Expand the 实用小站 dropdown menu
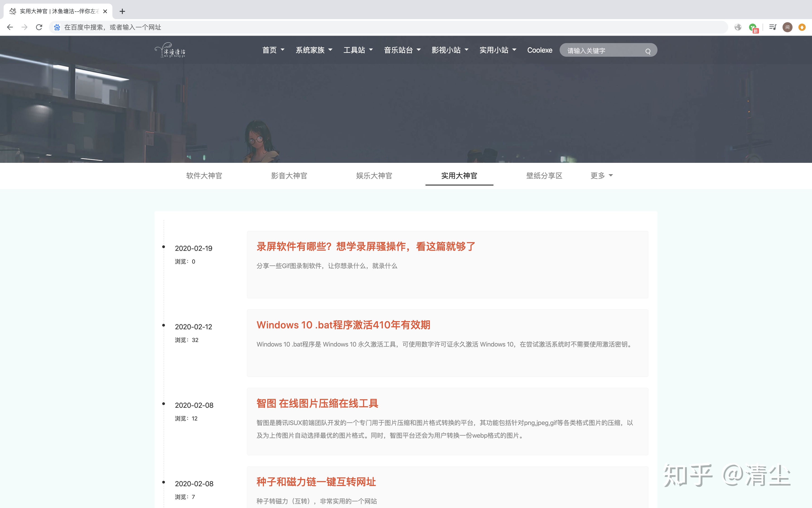Image resolution: width=812 pixels, height=508 pixels. coord(498,50)
